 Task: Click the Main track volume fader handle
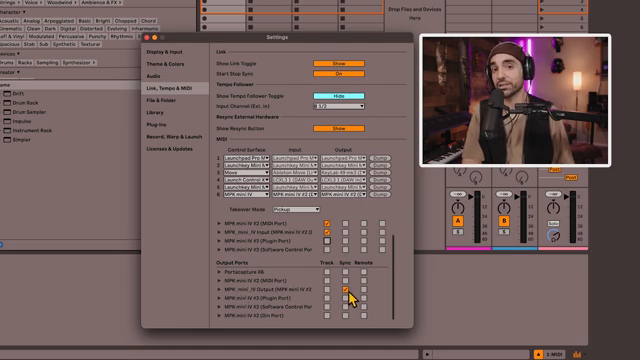tap(566, 197)
